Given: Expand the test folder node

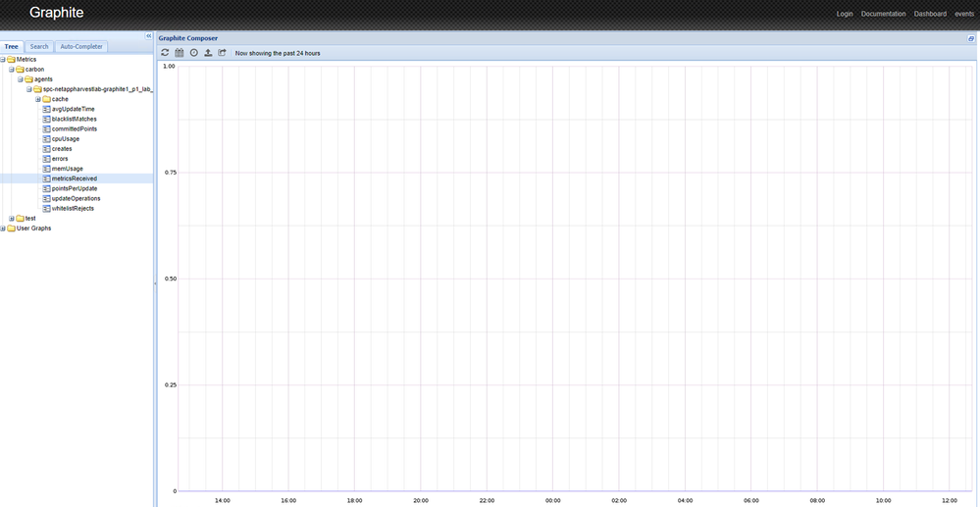Looking at the screenshot, I should tap(12, 218).
